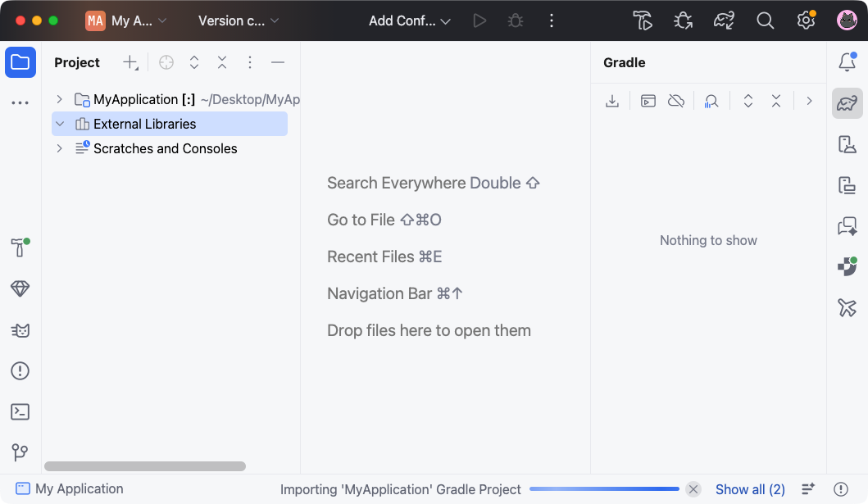
Task: Open the Terminal tool window
Action: pos(20,412)
